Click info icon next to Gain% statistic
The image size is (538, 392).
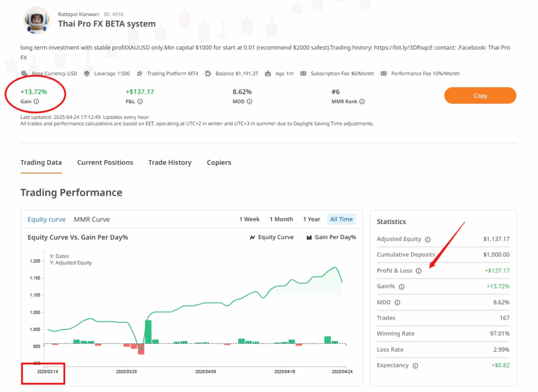[401, 287]
